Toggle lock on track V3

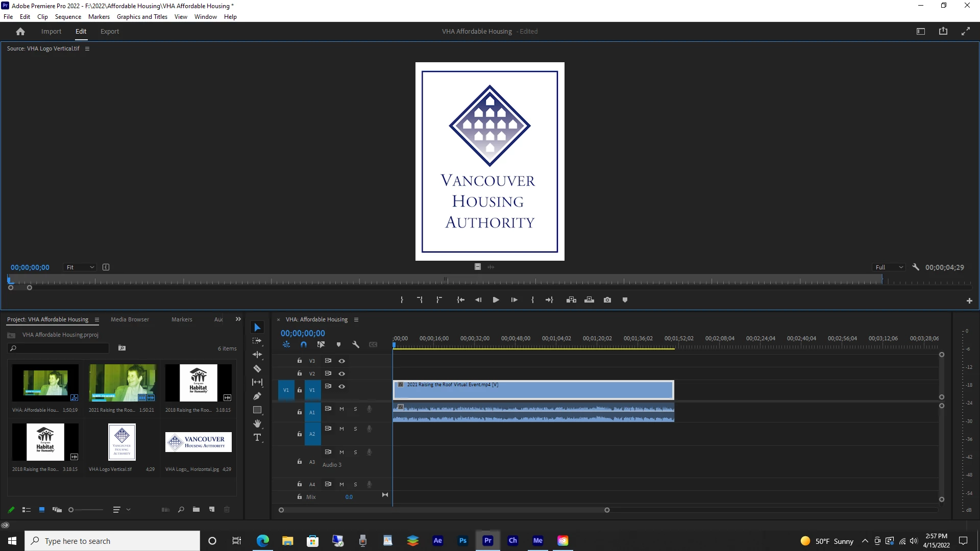(x=300, y=361)
